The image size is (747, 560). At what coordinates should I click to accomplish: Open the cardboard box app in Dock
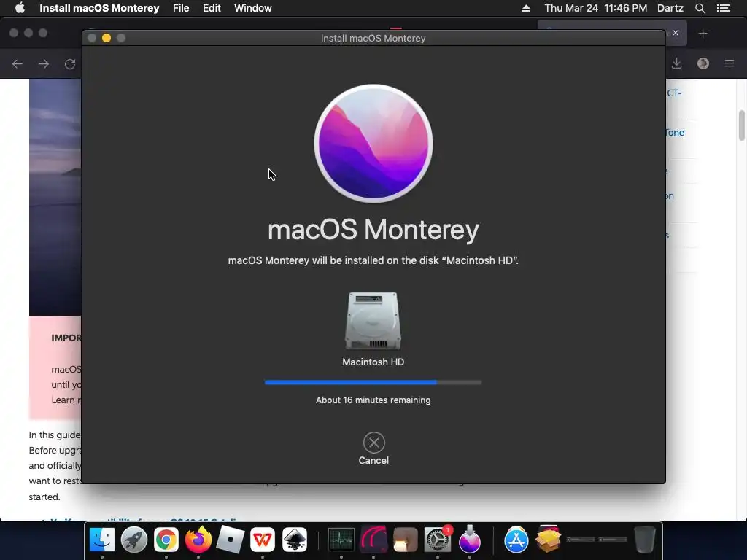(549, 540)
